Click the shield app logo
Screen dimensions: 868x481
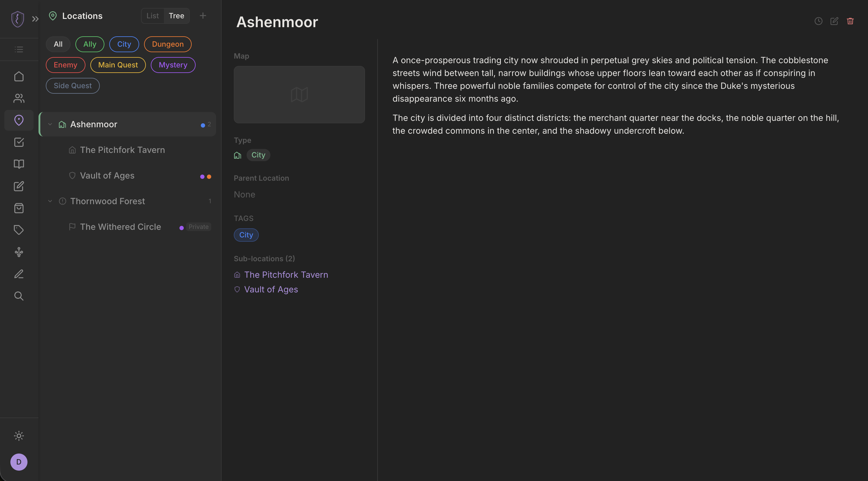[17, 19]
